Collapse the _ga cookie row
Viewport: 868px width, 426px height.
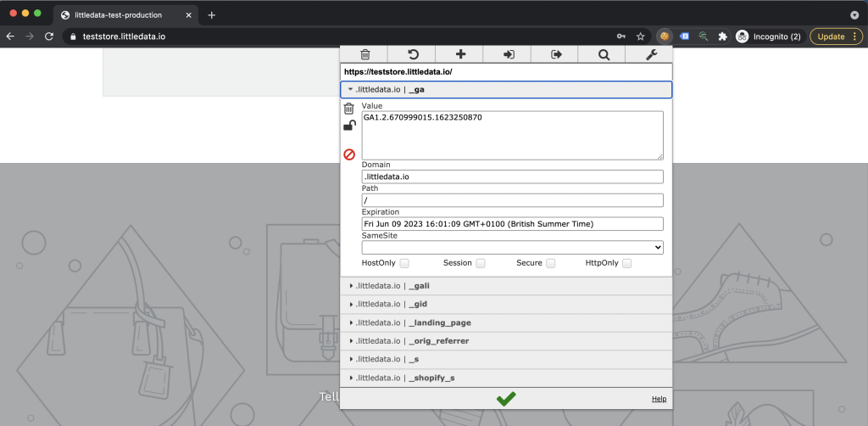(506, 90)
